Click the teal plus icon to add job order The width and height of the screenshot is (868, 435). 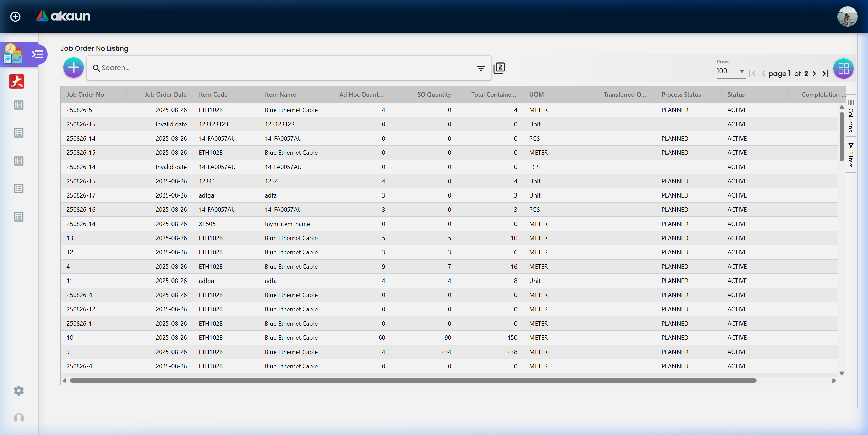pyautogui.click(x=73, y=67)
